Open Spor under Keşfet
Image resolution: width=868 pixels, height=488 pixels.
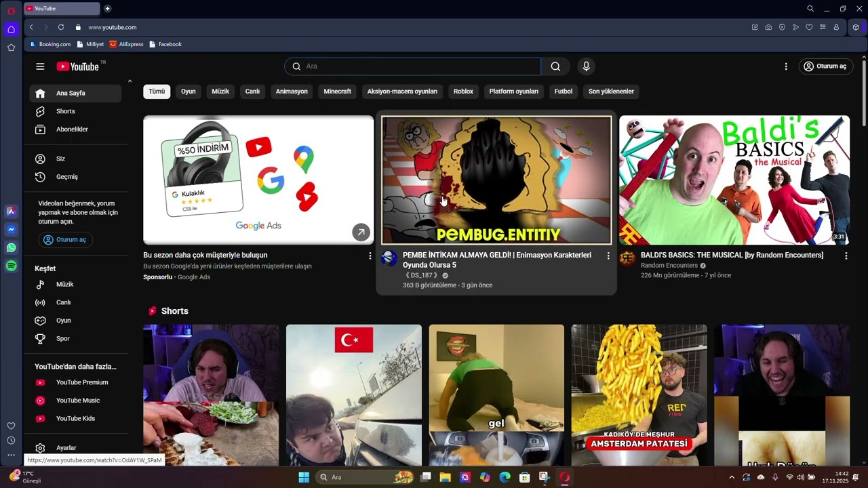coord(75,339)
